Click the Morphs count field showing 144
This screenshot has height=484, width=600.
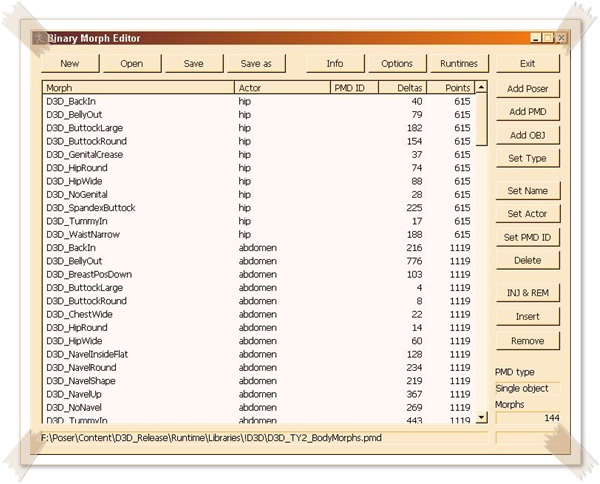(527, 418)
